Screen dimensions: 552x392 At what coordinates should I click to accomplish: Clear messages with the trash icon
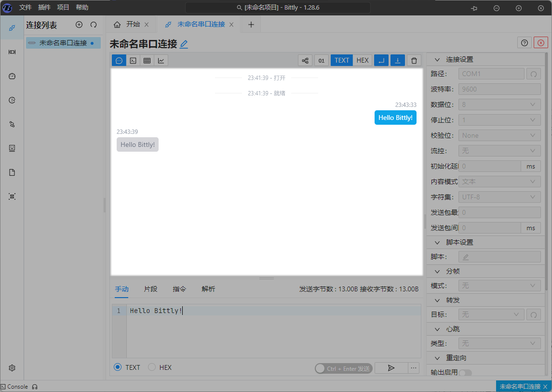pyautogui.click(x=414, y=60)
